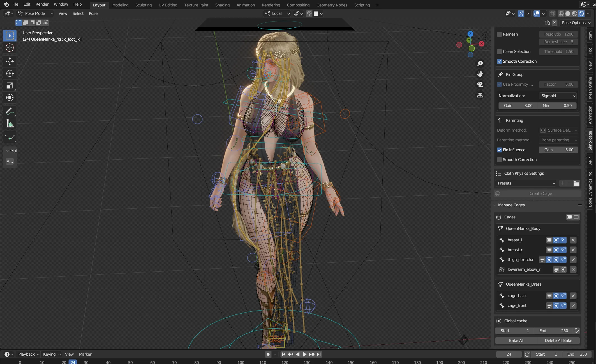This screenshot has height=364, width=596.
Task: Select the Measure tool
Action: (x=10, y=123)
